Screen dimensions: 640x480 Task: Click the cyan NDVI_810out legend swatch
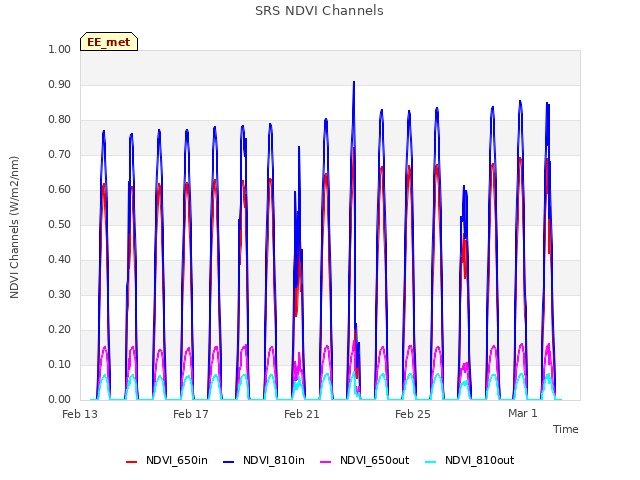click(431, 462)
